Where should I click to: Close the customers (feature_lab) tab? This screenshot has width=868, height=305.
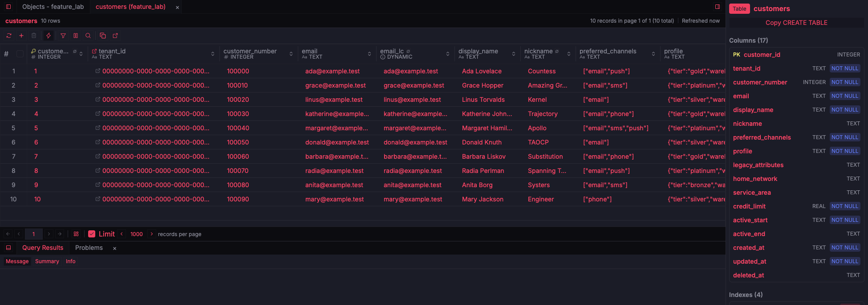point(177,7)
